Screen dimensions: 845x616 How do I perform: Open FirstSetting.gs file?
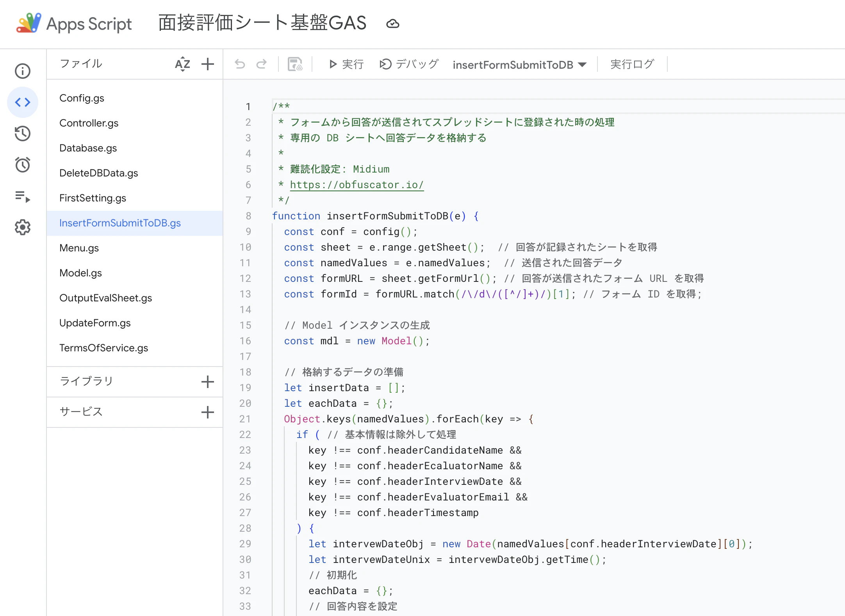click(x=135, y=198)
